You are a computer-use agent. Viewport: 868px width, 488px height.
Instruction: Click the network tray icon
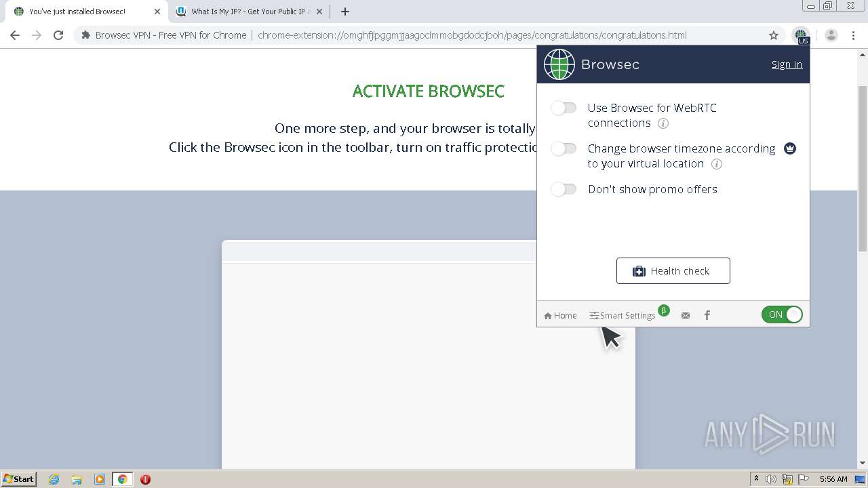pyautogui.click(x=787, y=479)
